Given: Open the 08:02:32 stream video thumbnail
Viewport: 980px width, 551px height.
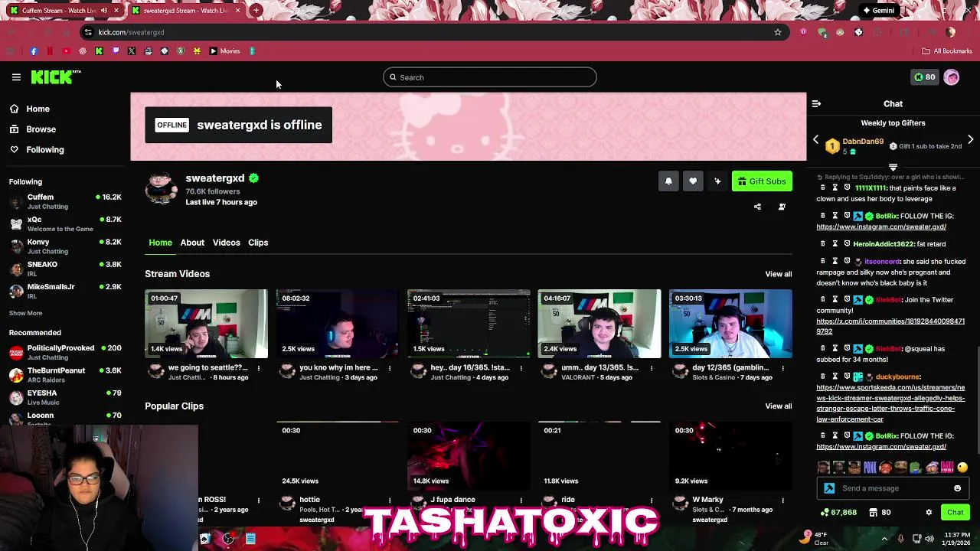Looking at the screenshot, I should [338, 324].
